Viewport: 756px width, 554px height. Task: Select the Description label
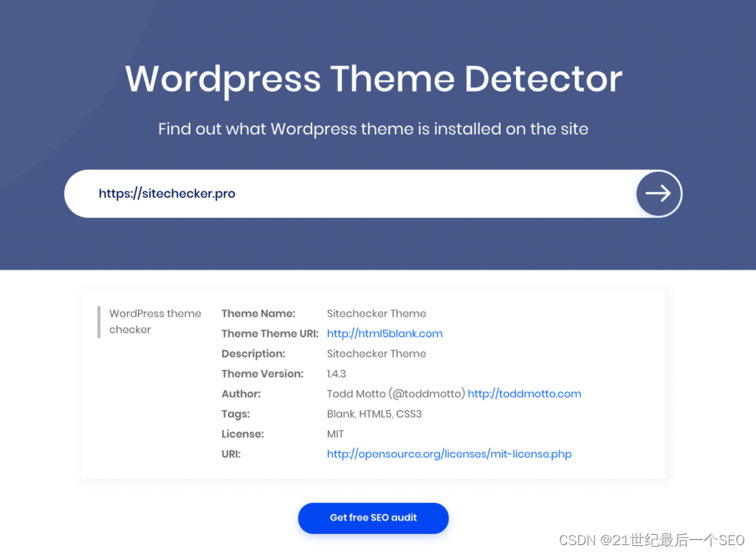coord(253,354)
